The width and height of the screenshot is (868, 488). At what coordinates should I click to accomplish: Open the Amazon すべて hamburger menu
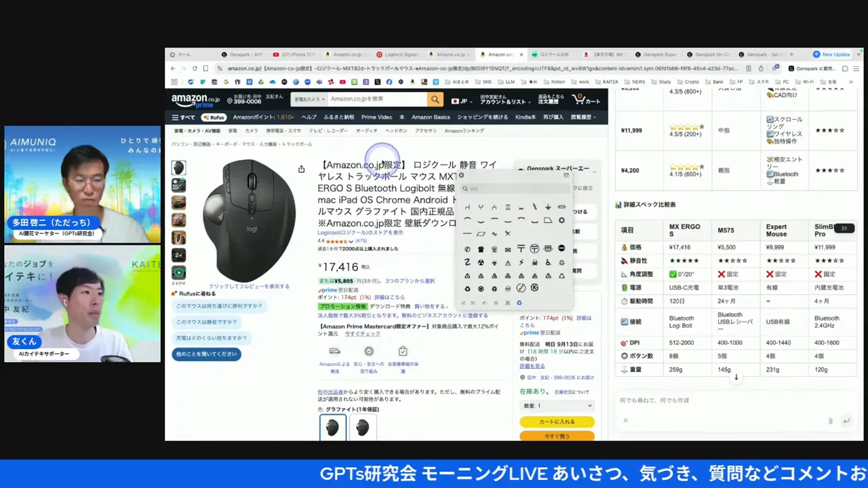coord(183,117)
